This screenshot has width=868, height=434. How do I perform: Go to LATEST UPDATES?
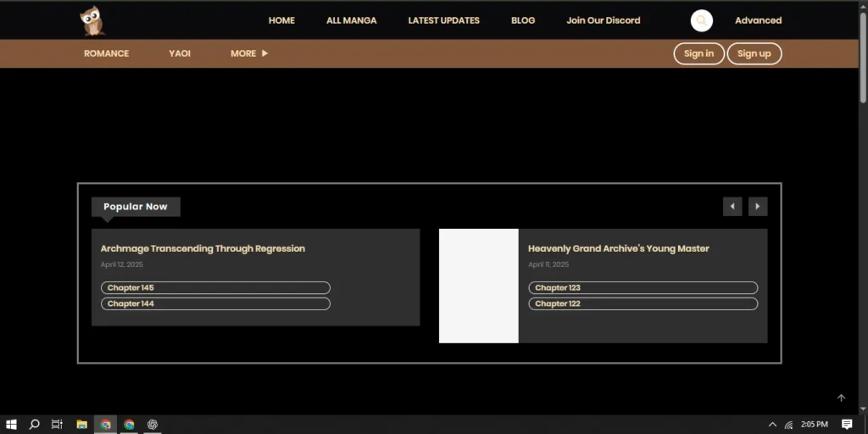443,20
